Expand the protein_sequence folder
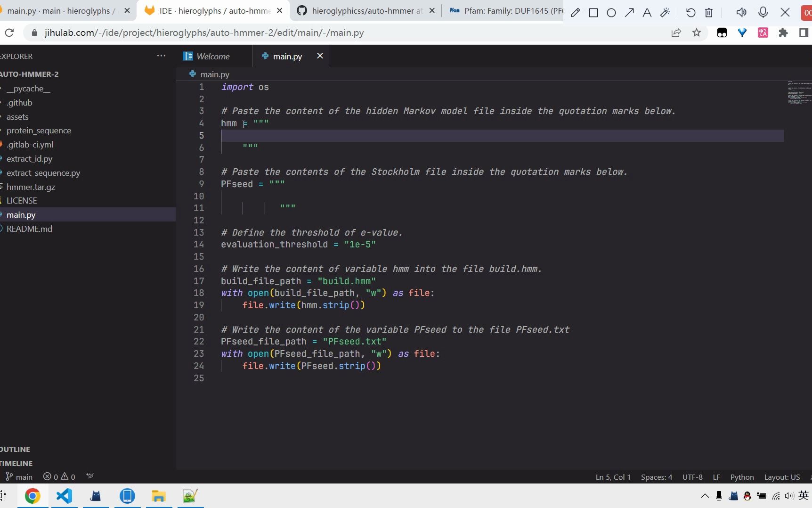Image resolution: width=812 pixels, height=508 pixels. [39, 131]
